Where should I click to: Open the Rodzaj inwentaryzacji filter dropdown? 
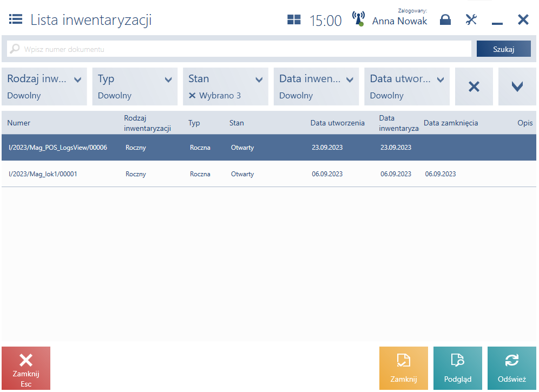pos(44,86)
